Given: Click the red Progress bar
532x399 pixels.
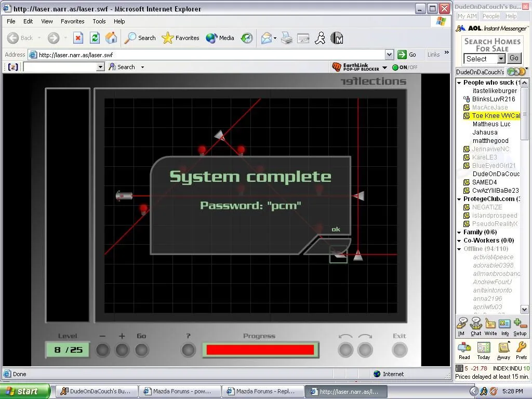Looking at the screenshot, I should coord(260,350).
